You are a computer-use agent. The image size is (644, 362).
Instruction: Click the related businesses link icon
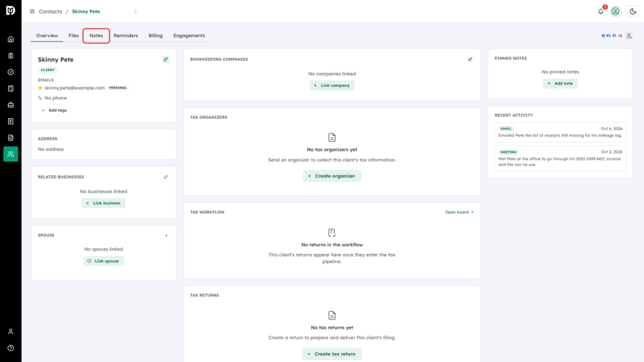coord(166,177)
